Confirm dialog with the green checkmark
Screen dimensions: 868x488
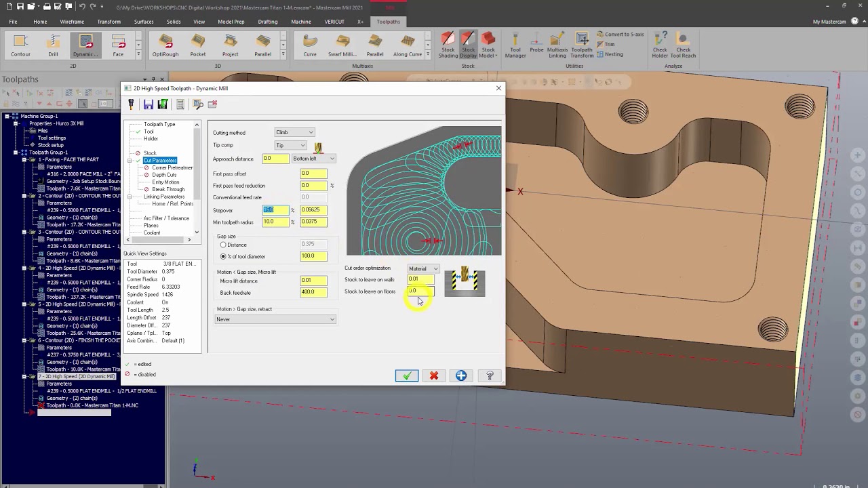tap(407, 375)
